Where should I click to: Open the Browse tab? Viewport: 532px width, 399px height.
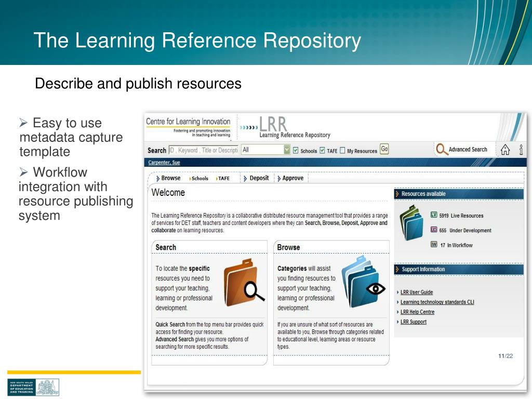(168, 178)
